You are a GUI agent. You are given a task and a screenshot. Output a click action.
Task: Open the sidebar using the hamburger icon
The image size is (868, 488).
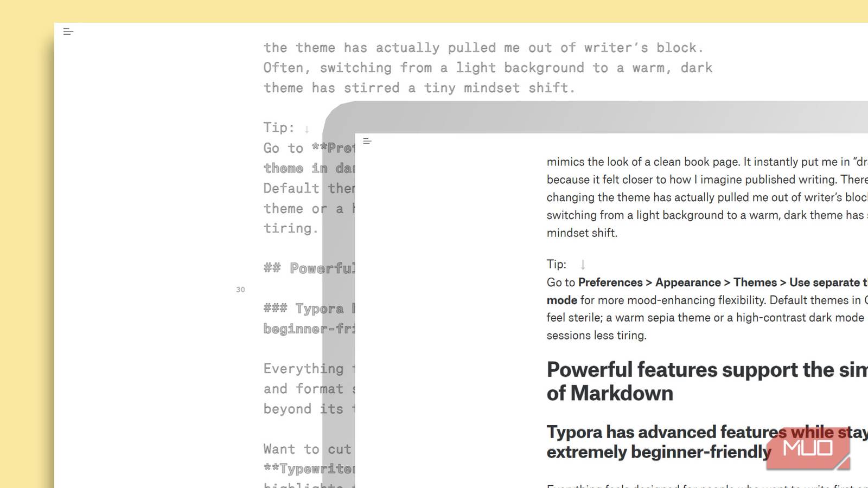[367, 142]
